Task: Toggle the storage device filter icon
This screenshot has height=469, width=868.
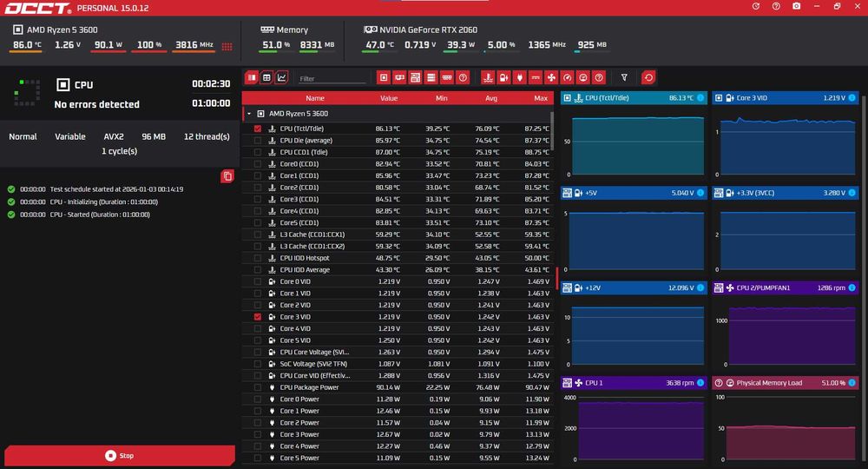Action: (x=431, y=77)
